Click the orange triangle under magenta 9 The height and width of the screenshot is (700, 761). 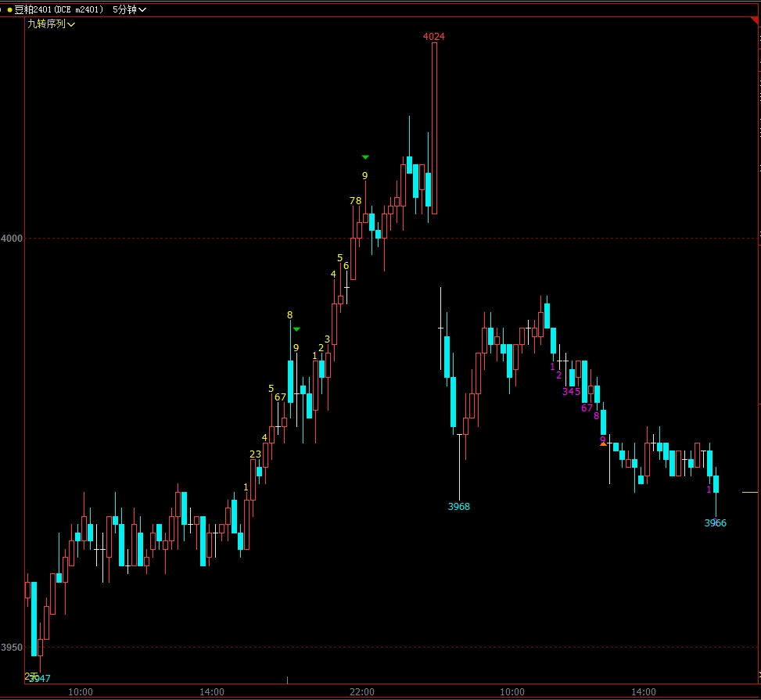coord(602,444)
